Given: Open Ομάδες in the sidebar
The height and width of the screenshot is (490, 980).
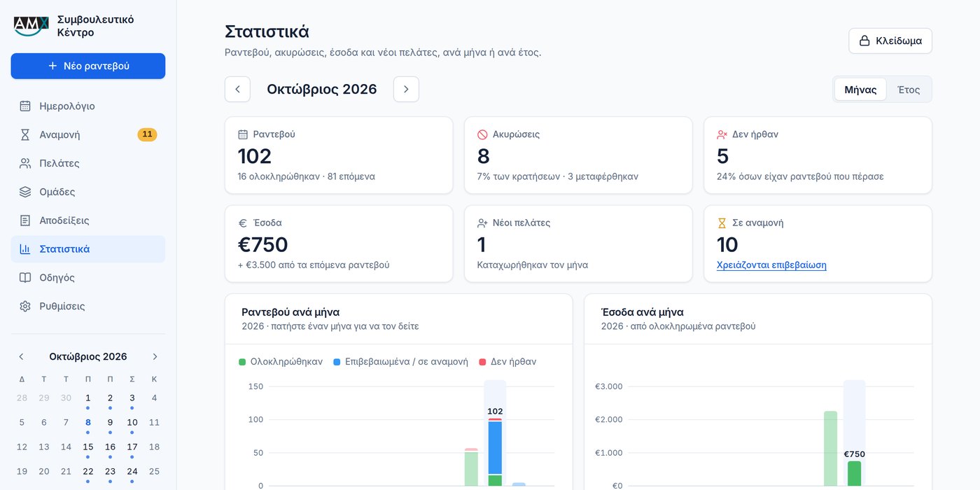Looking at the screenshot, I should (x=88, y=192).
